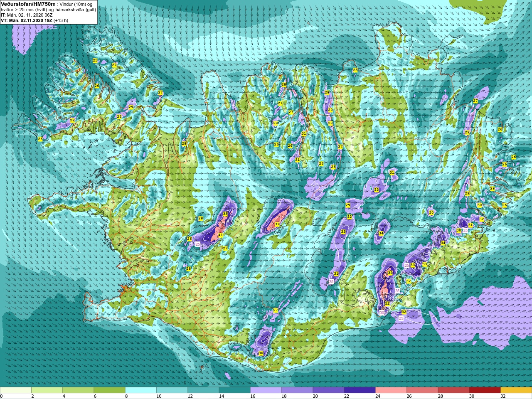This screenshot has height=399, width=532.
Task: Click the 26–28 m/s salmon legend swatch
Action: point(422,390)
